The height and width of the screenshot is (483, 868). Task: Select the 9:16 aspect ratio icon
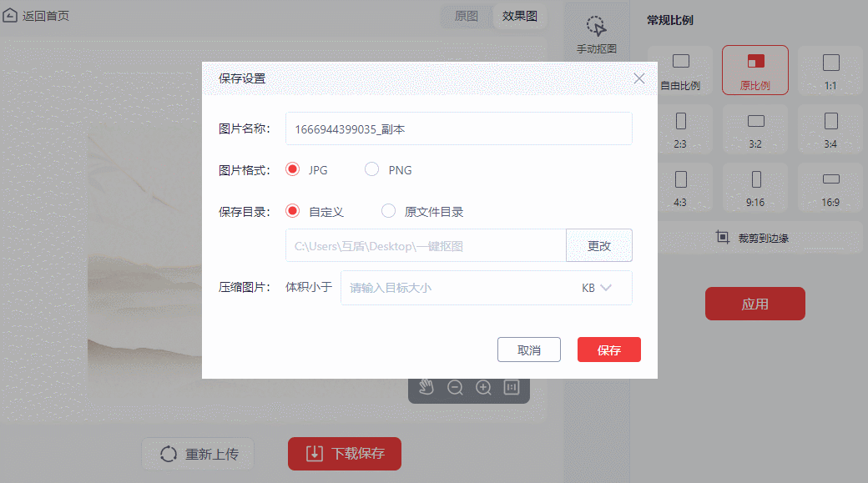(755, 187)
